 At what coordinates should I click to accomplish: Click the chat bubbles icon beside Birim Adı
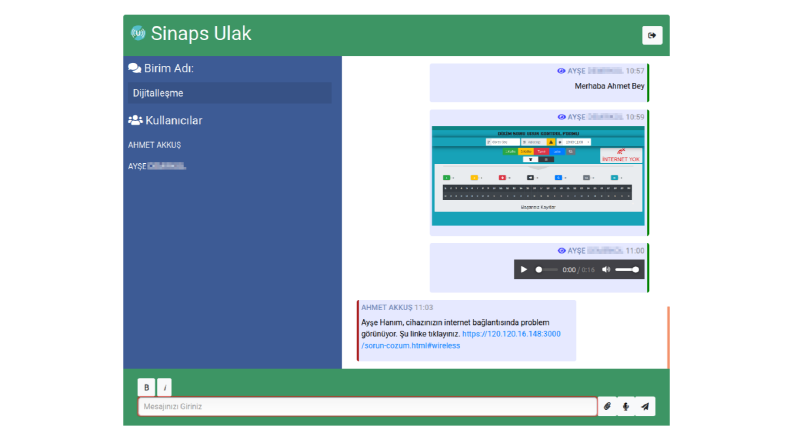click(x=135, y=68)
